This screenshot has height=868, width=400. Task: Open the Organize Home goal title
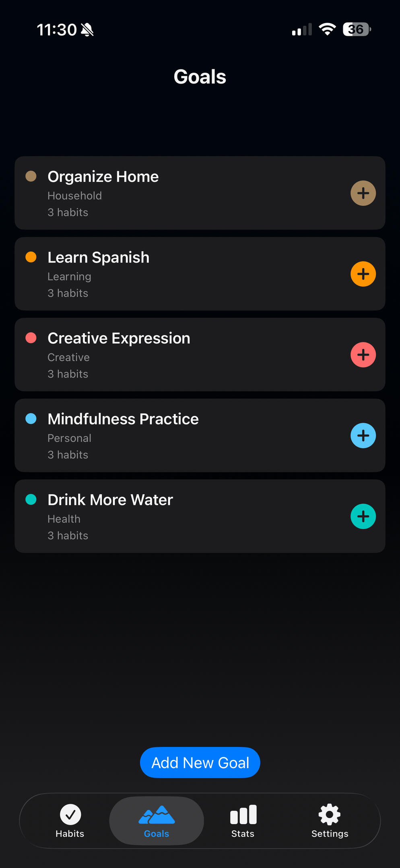(x=103, y=176)
